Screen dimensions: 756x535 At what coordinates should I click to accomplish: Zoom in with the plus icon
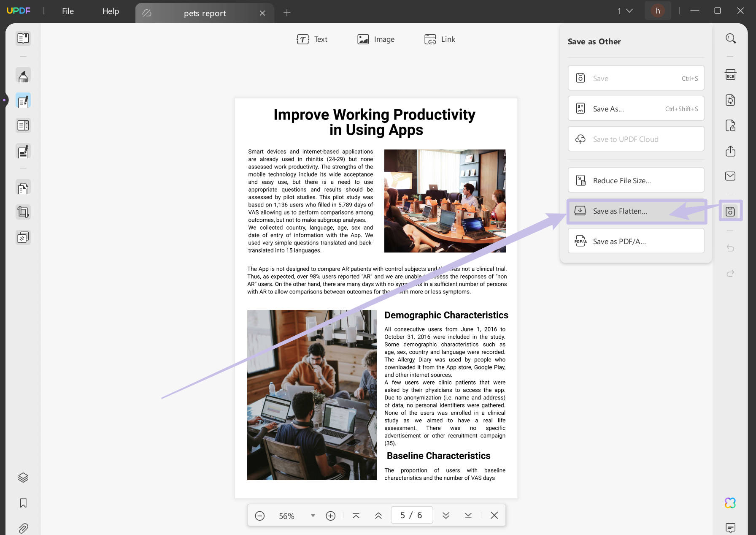click(331, 516)
